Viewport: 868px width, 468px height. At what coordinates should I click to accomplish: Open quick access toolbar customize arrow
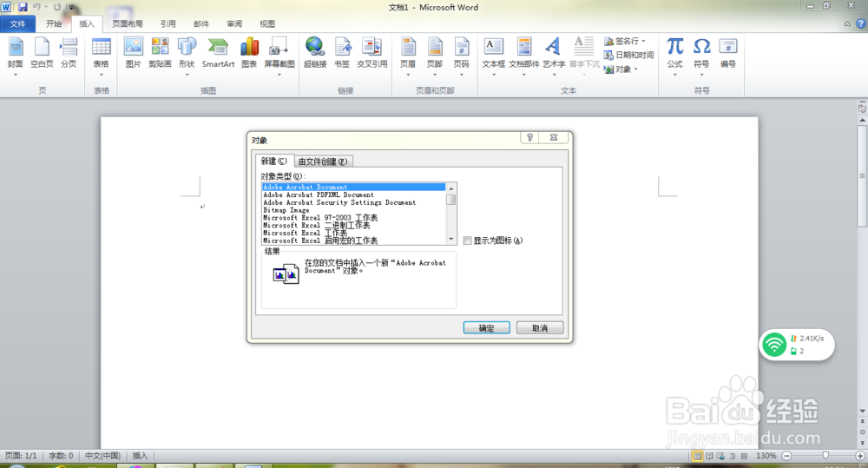pos(71,7)
